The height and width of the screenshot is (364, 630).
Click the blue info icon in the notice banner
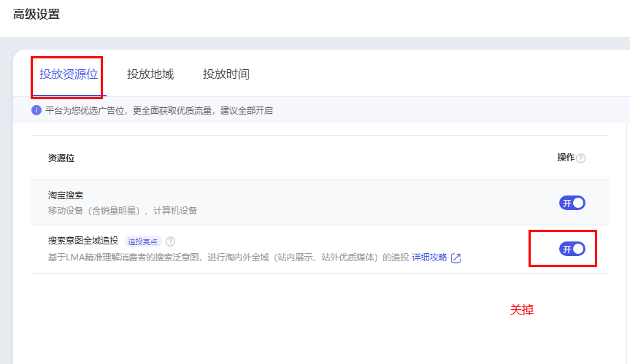[x=37, y=110]
